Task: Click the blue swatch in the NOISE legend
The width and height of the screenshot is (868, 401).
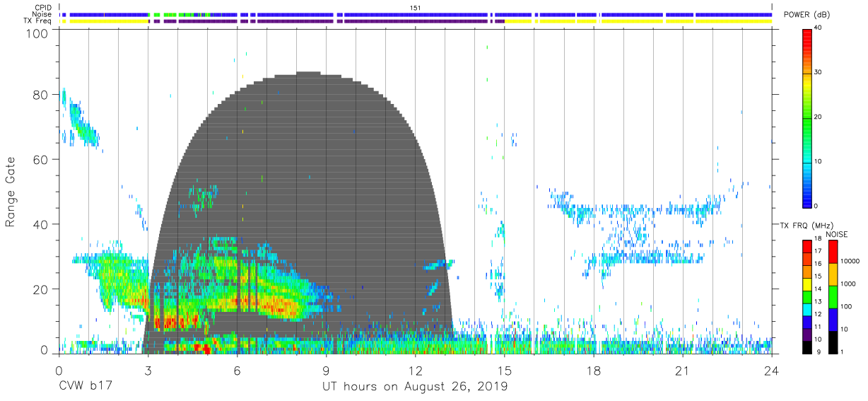Action: [833, 319]
